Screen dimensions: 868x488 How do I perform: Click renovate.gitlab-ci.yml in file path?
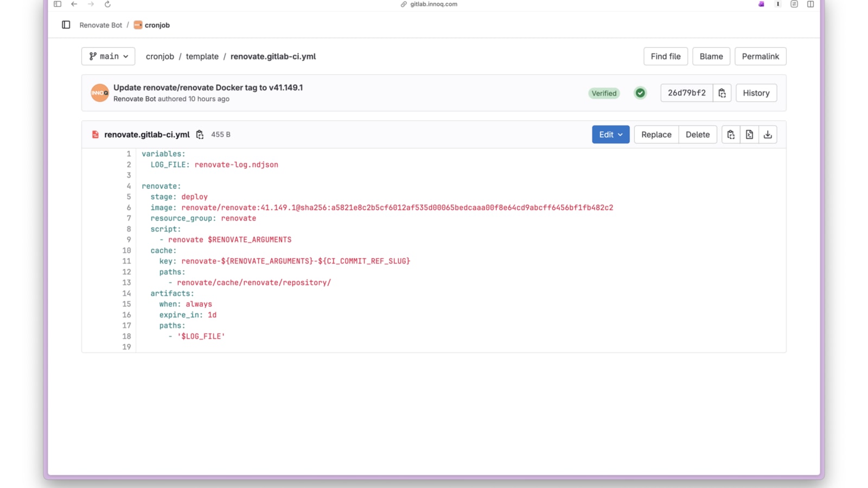click(273, 56)
